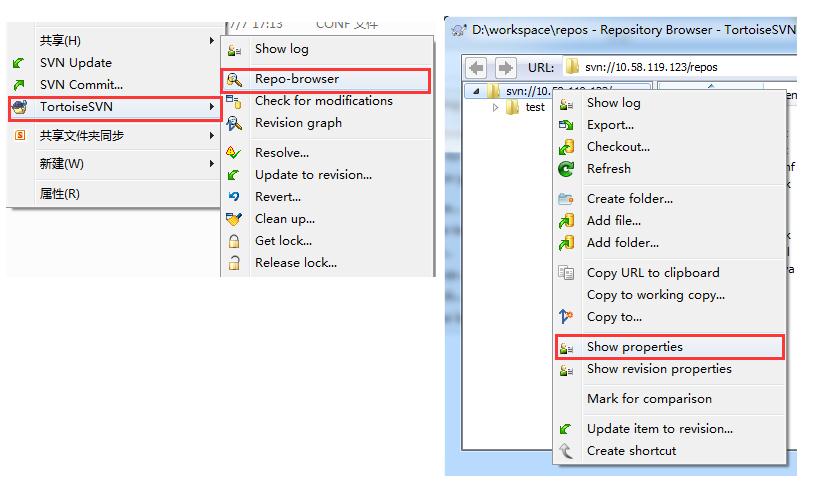Viewport: 816px width, 487px height.
Task: Click Export icon in Repository Browser menu
Action: 566,125
